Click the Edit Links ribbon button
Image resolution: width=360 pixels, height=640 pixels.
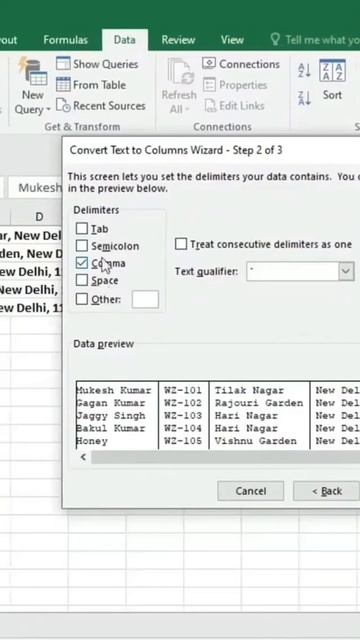pos(234,106)
